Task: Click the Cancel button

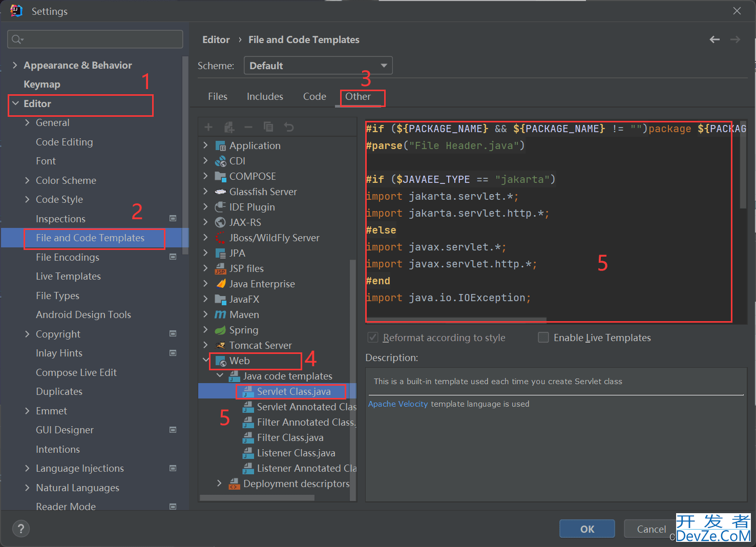Action: pos(652,529)
